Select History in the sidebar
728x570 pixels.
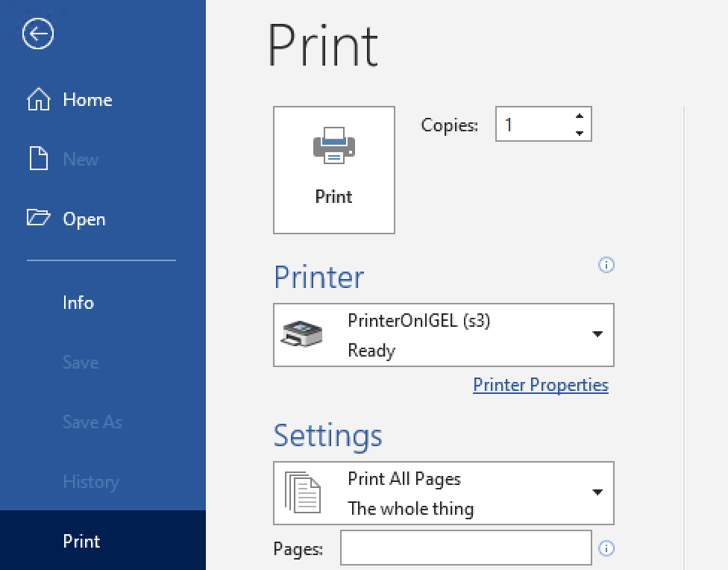pyautogui.click(x=90, y=482)
